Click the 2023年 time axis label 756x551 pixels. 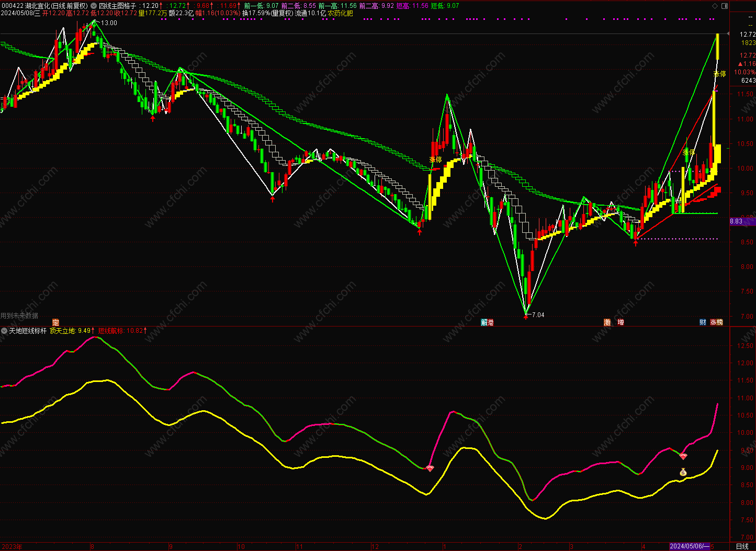tap(12, 546)
